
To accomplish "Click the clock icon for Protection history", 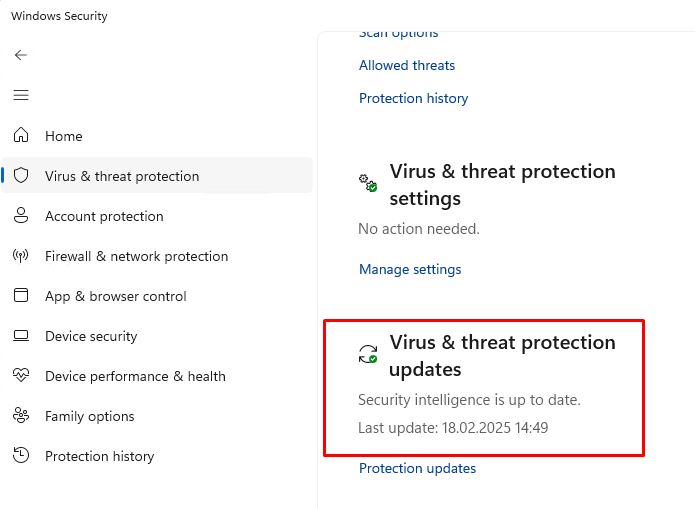I will [x=21, y=455].
